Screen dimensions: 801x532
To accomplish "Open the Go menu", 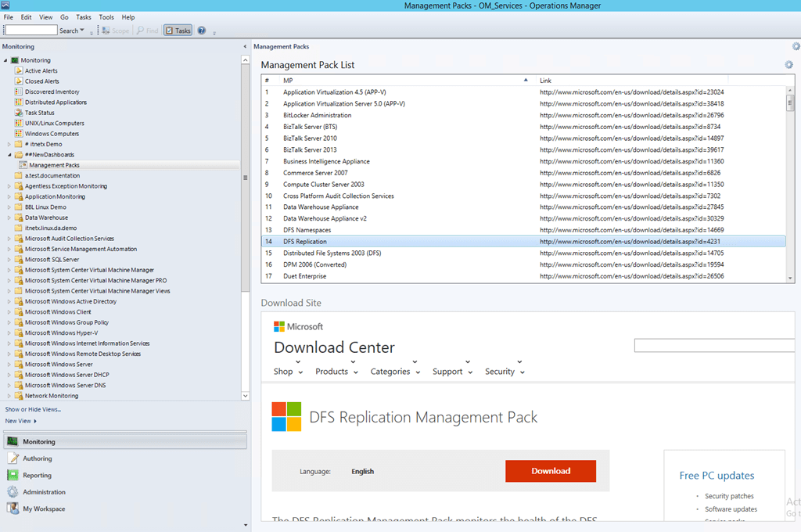I will click(x=64, y=17).
